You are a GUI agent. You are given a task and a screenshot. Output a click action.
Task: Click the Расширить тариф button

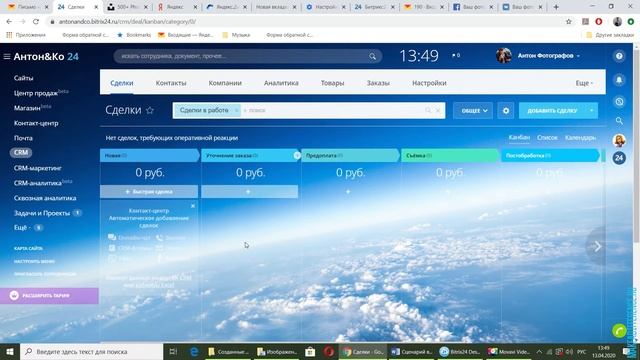[49, 296]
